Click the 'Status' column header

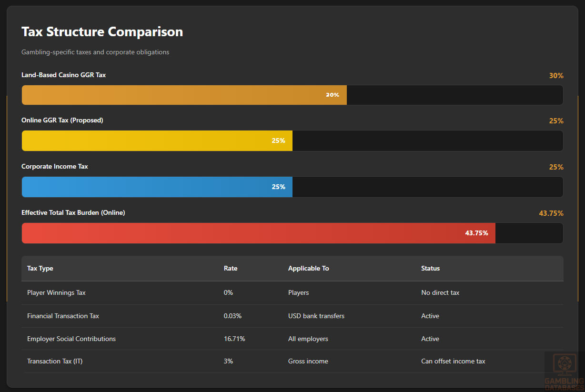click(430, 268)
